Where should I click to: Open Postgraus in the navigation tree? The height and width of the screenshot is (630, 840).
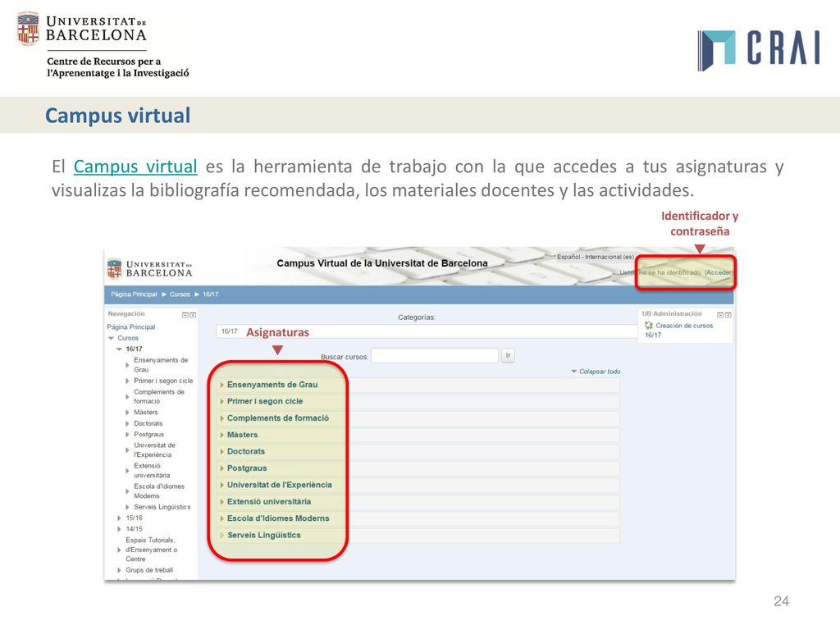tap(149, 435)
